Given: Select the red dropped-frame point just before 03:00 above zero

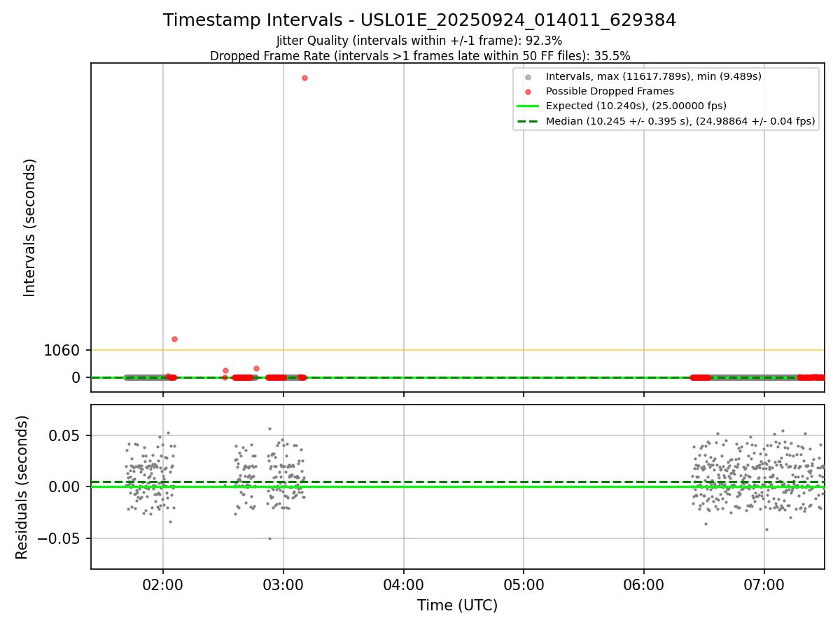Looking at the screenshot, I should [256, 368].
